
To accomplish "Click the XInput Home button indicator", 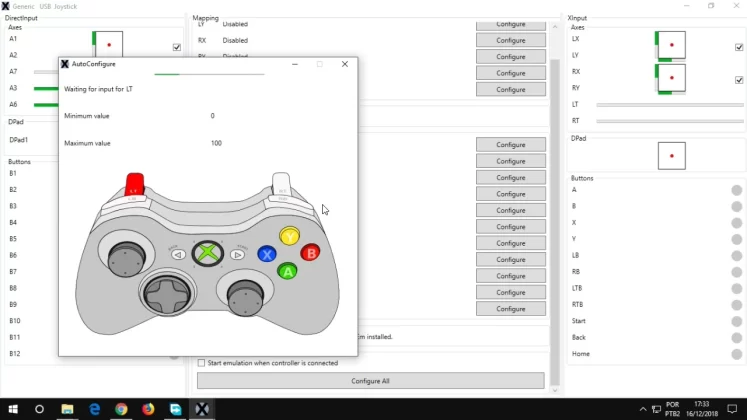I will point(737,354).
